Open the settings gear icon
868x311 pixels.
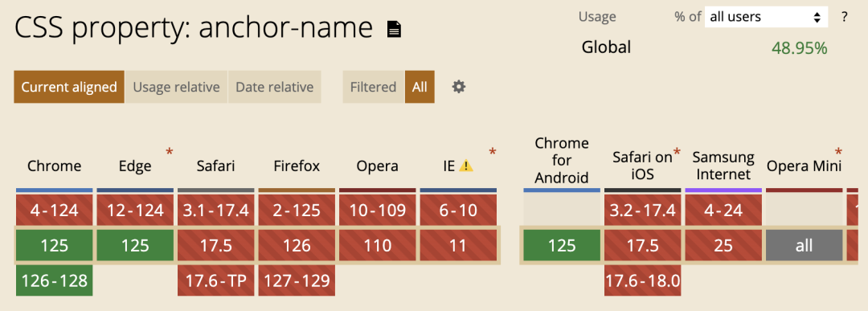458,87
